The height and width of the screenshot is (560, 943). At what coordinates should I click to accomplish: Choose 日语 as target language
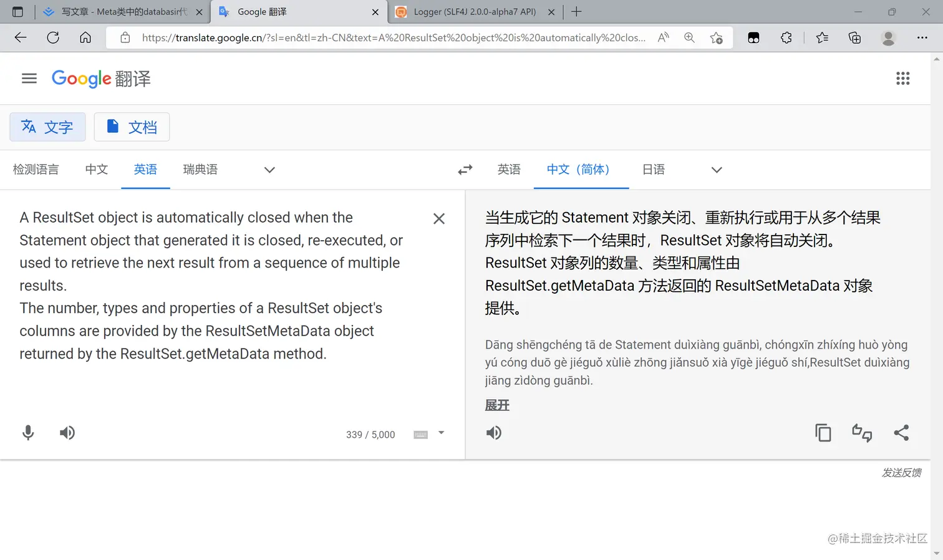(x=654, y=170)
